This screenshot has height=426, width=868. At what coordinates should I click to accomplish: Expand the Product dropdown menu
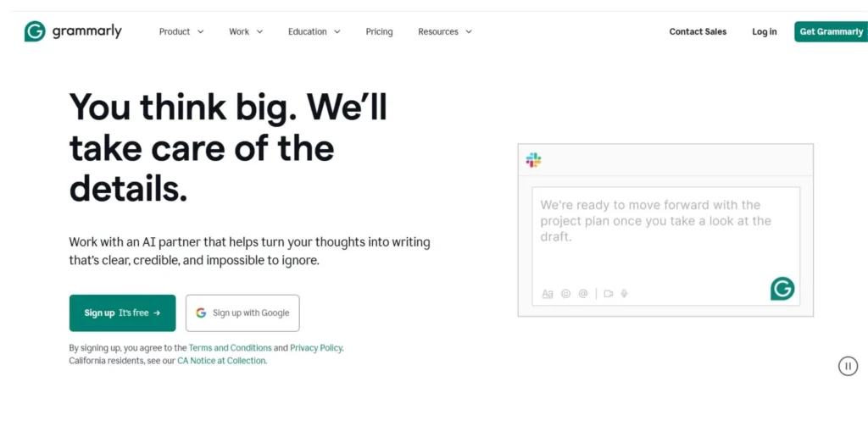181,31
